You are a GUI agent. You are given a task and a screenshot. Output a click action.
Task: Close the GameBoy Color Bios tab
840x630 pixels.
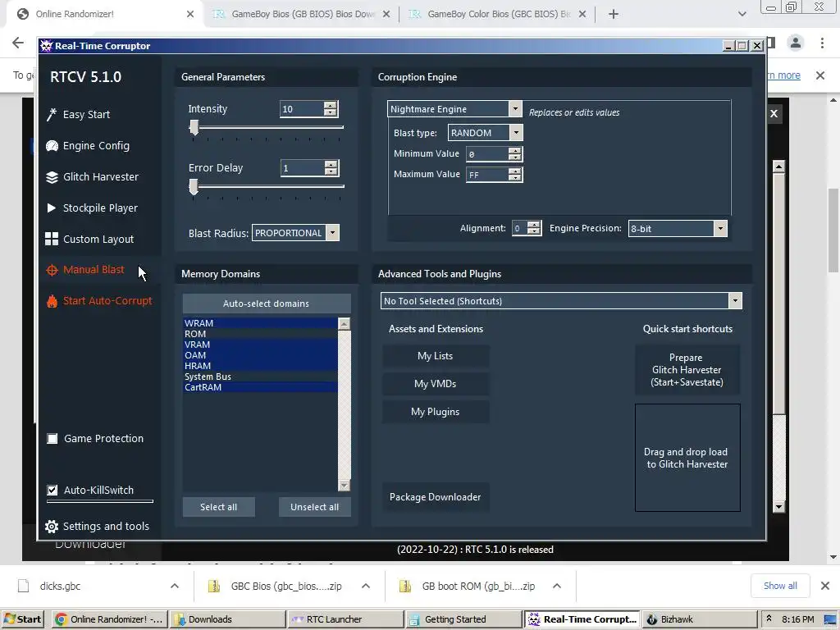(582, 14)
